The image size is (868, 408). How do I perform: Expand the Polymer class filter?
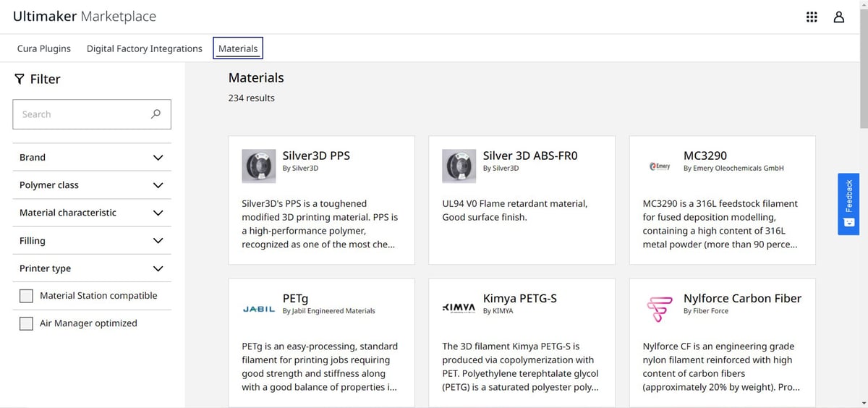click(x=92, y=185)
